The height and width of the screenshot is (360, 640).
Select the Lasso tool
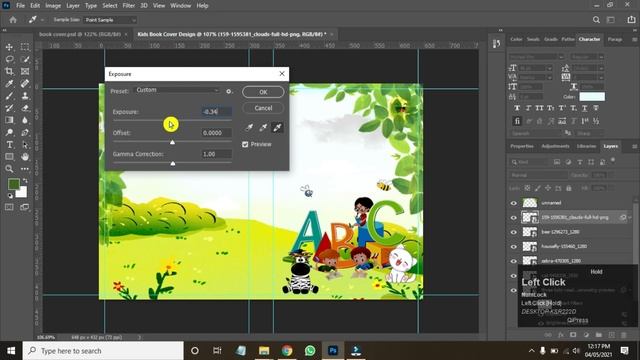click(9, 60)
